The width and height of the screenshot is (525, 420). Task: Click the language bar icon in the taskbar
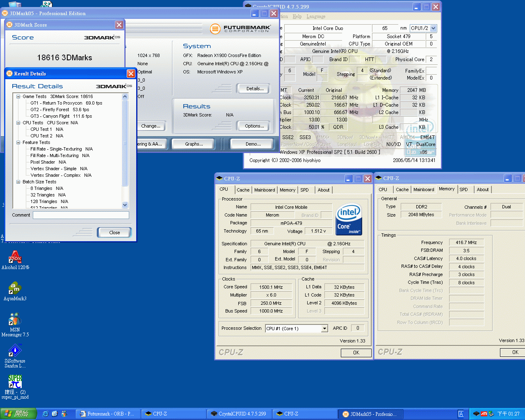pyautogui.click(x=461, y=414)
